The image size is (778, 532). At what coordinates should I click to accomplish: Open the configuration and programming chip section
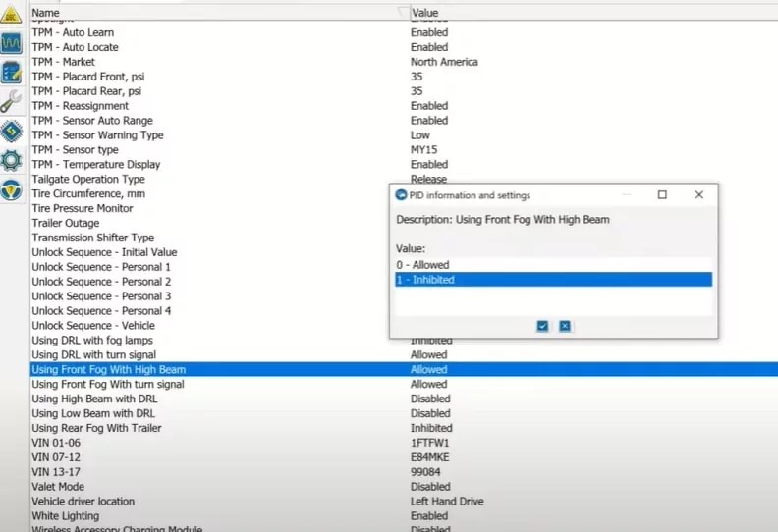point(11,132)
